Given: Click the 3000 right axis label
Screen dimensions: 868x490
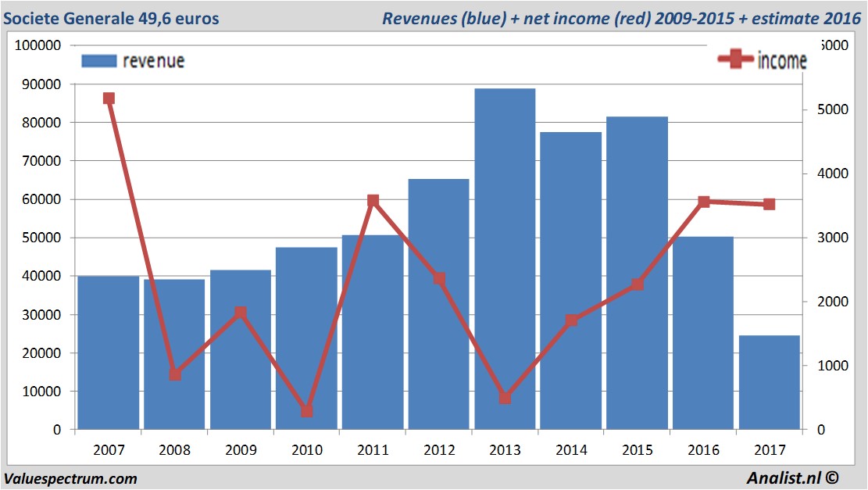Looking at the screenshot, I should (833, 238).
